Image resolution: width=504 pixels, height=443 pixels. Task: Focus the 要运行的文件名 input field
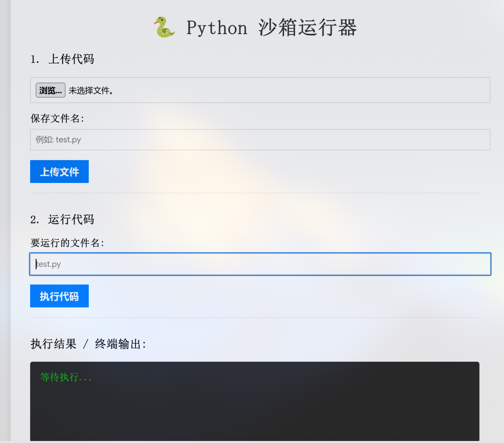pyautogui.click(x=260, y=264)
